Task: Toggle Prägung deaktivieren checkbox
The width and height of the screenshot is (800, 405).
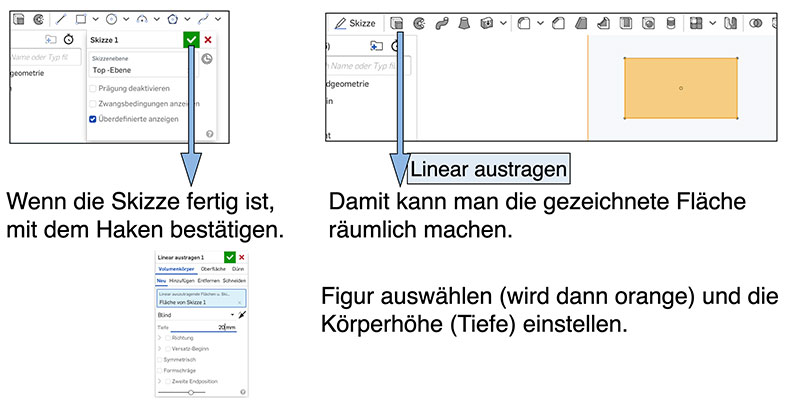Action: (94, 89)
